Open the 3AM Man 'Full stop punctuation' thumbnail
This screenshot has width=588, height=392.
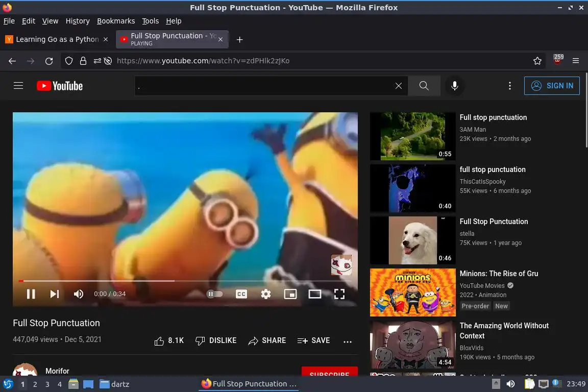tap(412, 136)
